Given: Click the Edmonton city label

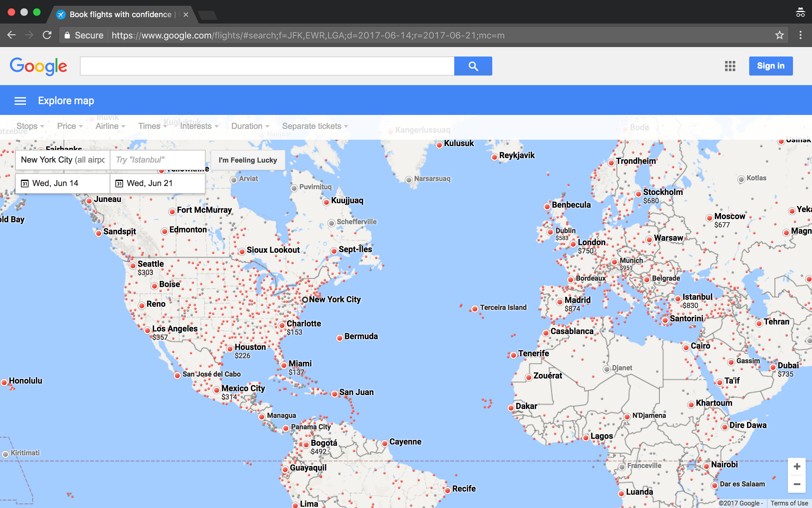Looking at the screenshot, I should pos(188,230).
